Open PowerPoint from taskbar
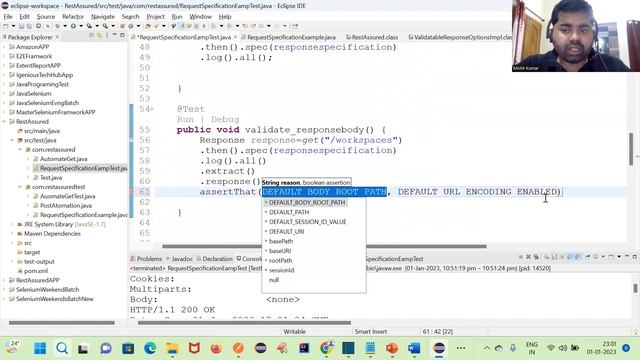 [x=392, y=348]
